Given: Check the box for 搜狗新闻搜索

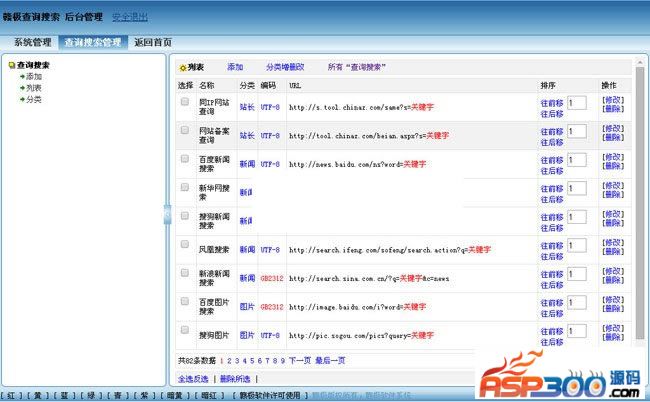Looking at the screenshot, I should point(185,216).
